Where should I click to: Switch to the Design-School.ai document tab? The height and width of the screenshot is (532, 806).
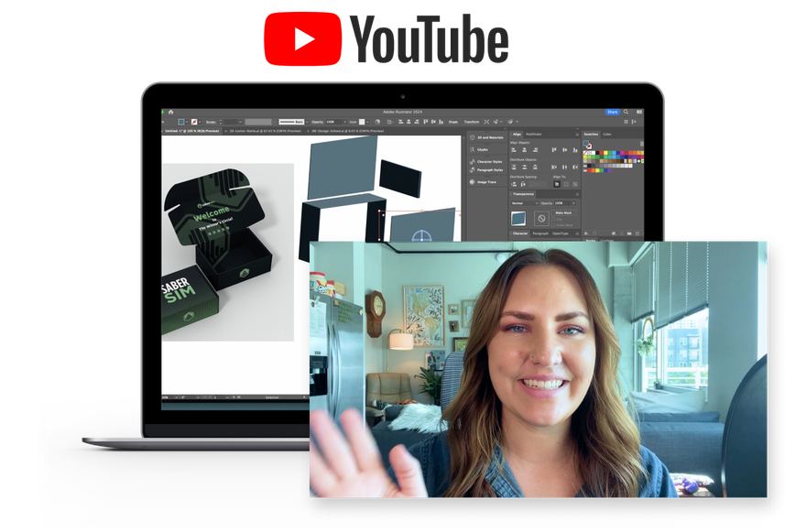(345, 131)
